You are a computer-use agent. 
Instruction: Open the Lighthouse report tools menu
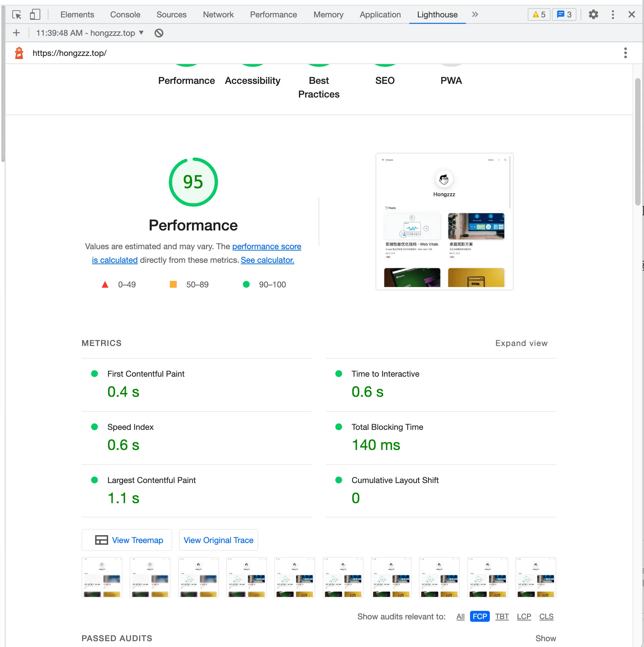(x=625, y=53)
